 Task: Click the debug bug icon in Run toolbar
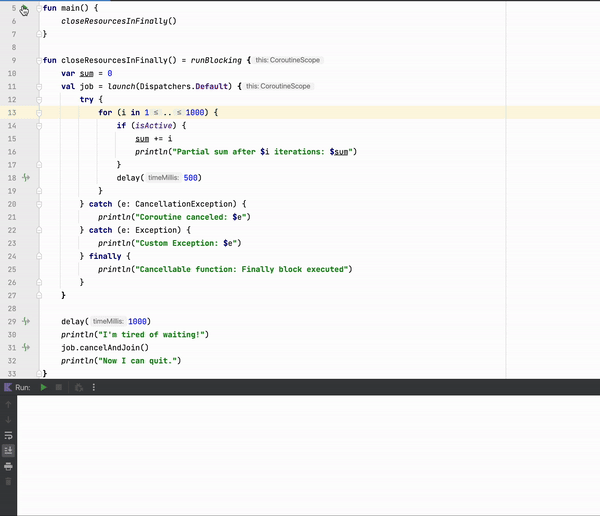click(78, 387)
